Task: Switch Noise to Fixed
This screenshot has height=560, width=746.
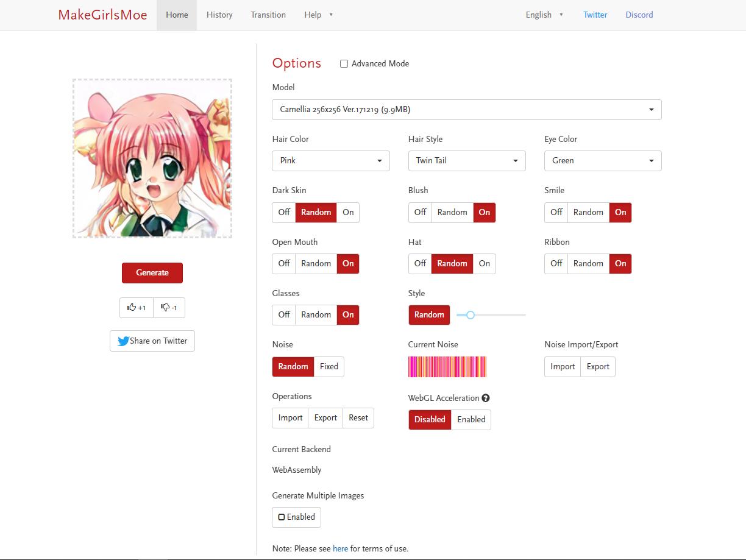Action: pos(329,366)
